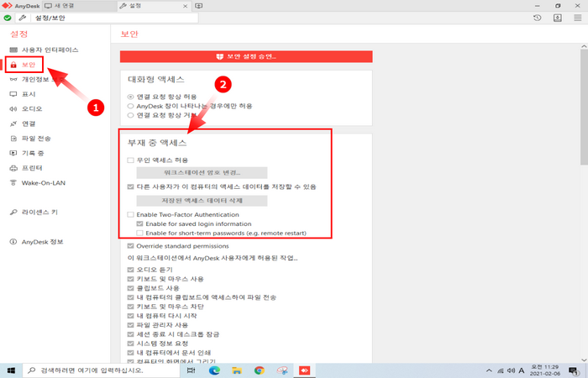Screen dimensions: 588x378
Task: Close the 설정 tab
Action: coord(186,6)
